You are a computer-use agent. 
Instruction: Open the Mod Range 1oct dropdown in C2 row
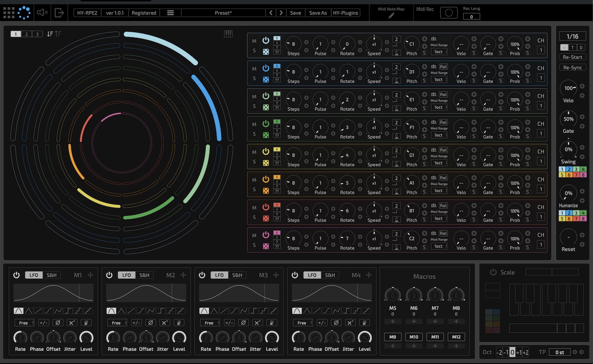[439, 246]
